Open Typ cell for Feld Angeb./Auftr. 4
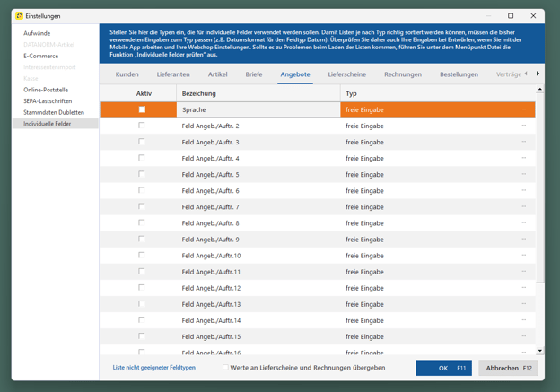560x392 pixels. [x=438, y=158]
